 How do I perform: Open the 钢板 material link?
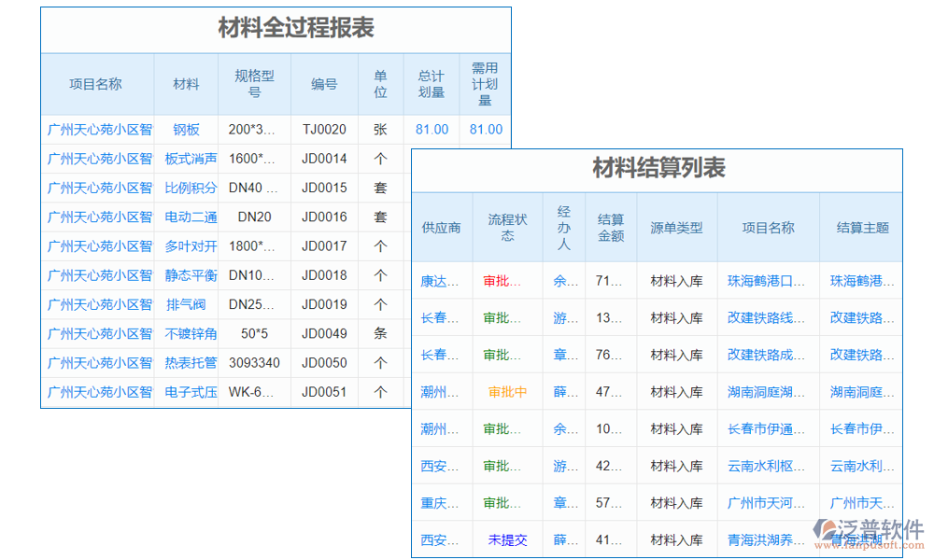pyautogui.click(x=186, y=130)
